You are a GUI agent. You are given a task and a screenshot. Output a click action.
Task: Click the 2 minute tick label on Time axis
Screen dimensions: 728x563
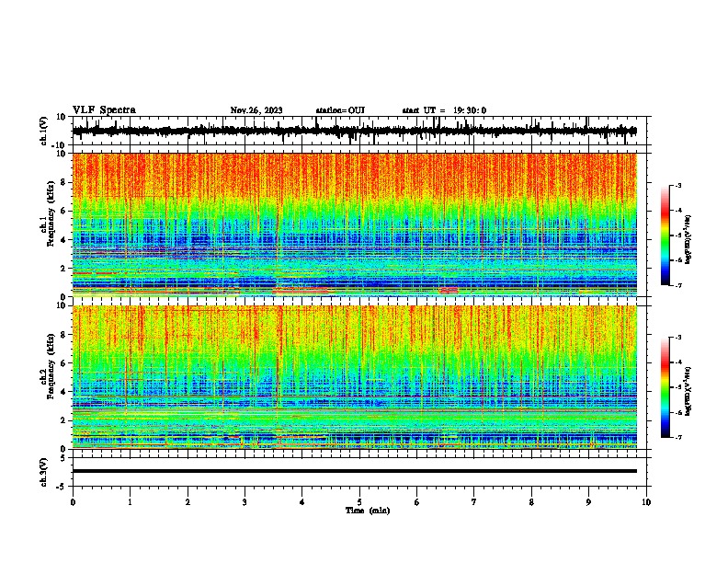(188, 502)
